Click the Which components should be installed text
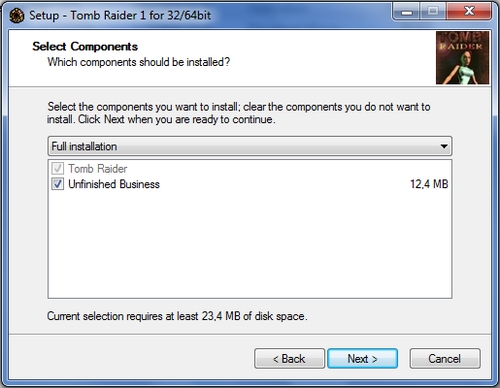This screenshot has width=500, height=388. 139,62
